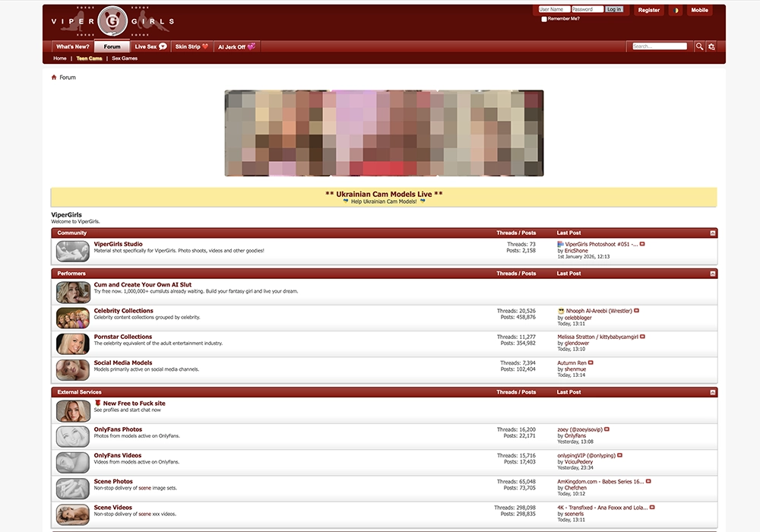Click the Last Post feed icon on Community header

point(711,233)
